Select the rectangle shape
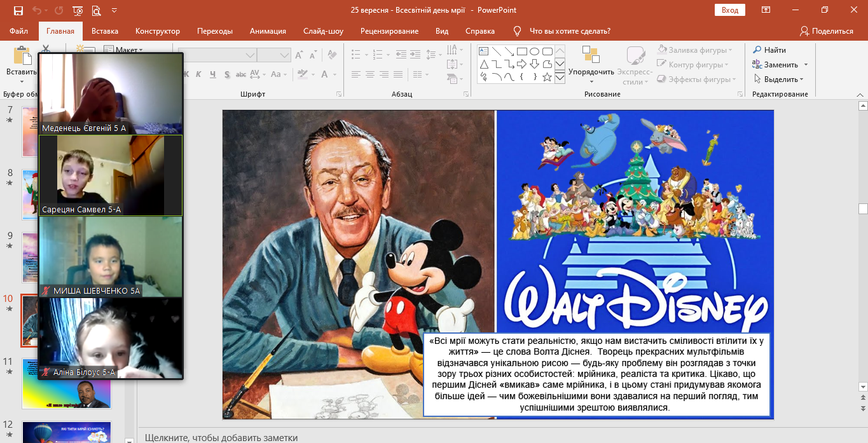This screenshot has height=443, width=868. pyautogui.click(x=521, y=51)
